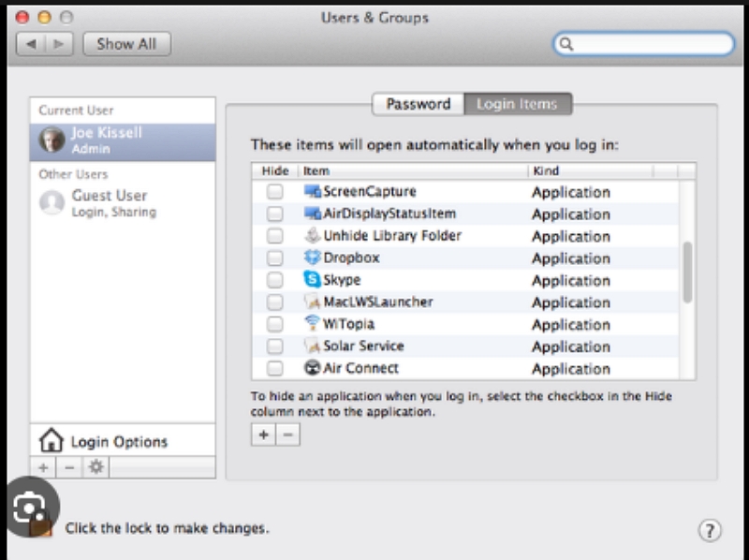Sort by the Kind column header
Image resolution: width=749 pixels, height=560 pixels.
(591, 170)
